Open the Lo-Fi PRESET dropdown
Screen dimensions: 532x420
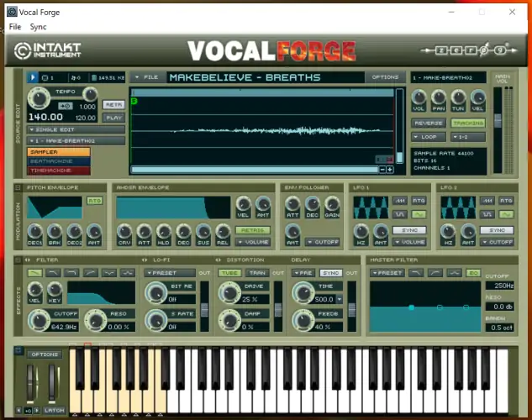pyautogui.click(x=170, y=273)
